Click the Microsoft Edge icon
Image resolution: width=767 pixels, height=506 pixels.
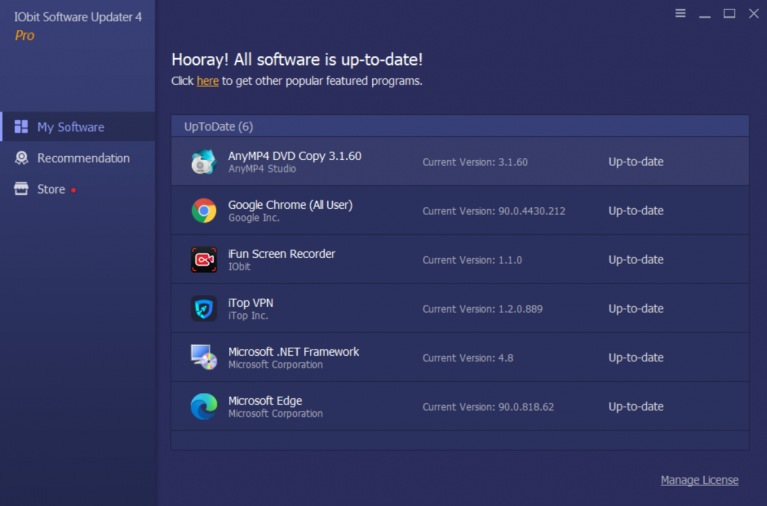(x=203, y=406)
